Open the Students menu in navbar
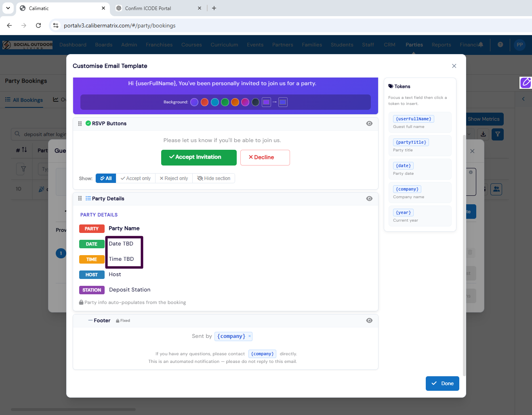This screenshot has width=532, height=415. click(x=342, y=45)
